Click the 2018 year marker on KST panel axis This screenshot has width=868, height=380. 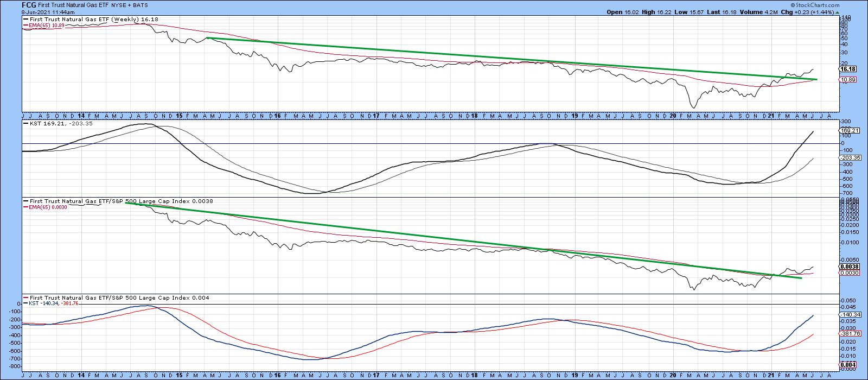pyautogui.click(x=475, y=116)
